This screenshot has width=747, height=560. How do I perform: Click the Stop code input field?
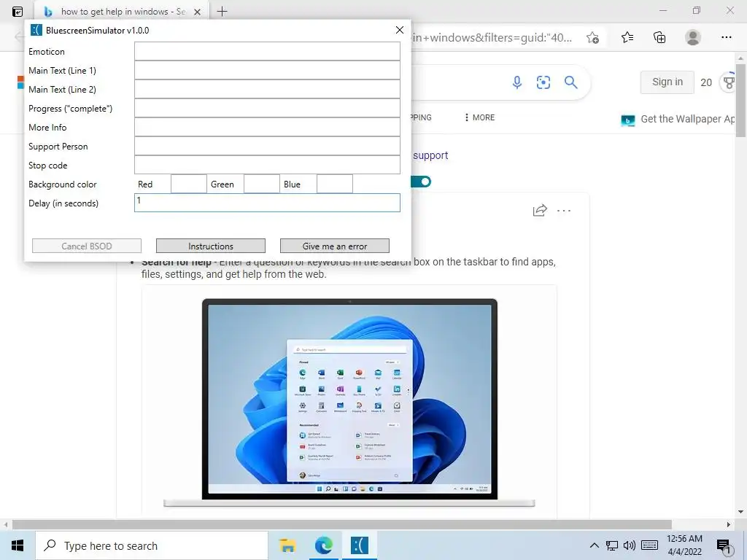pyautogui.click(x=267, y=165)
